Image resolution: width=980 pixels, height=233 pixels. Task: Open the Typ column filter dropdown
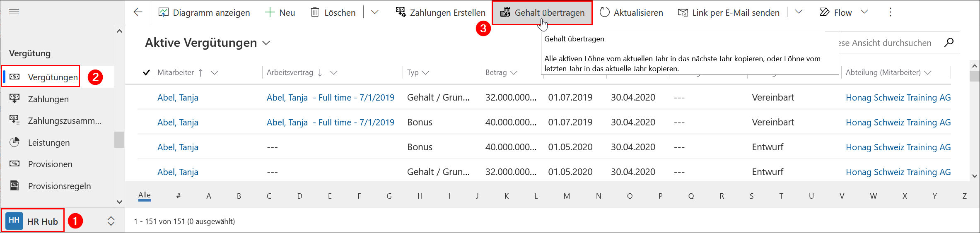point(425,73)
